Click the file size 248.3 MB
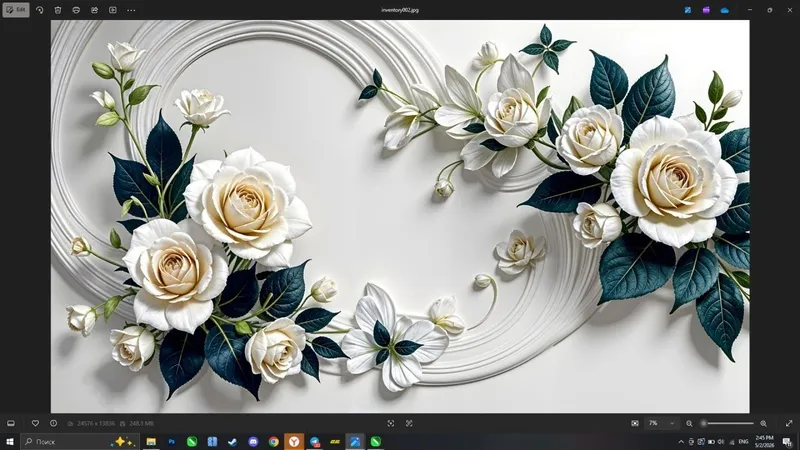The image size is (800, 450). click(x=141, y=423)
